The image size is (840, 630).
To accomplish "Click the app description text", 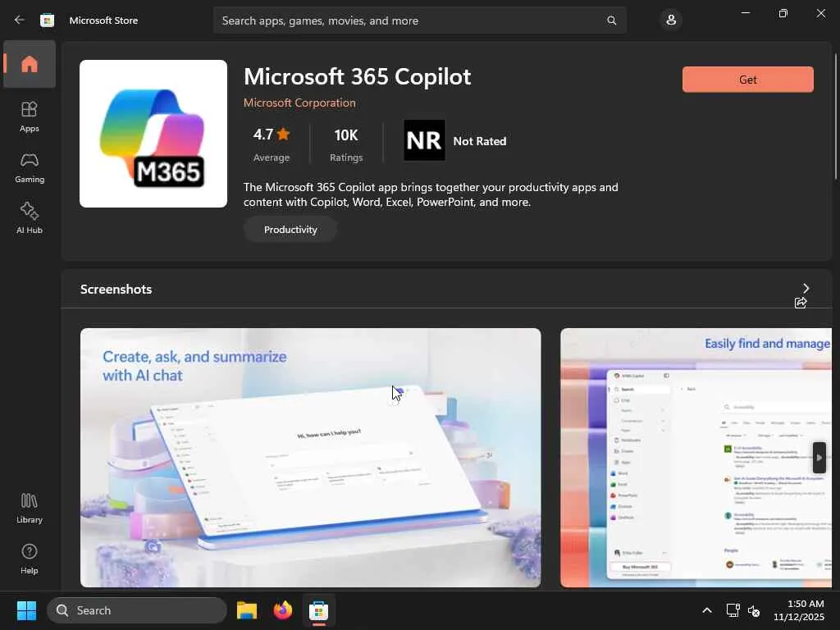I will (x=431, y=194).
